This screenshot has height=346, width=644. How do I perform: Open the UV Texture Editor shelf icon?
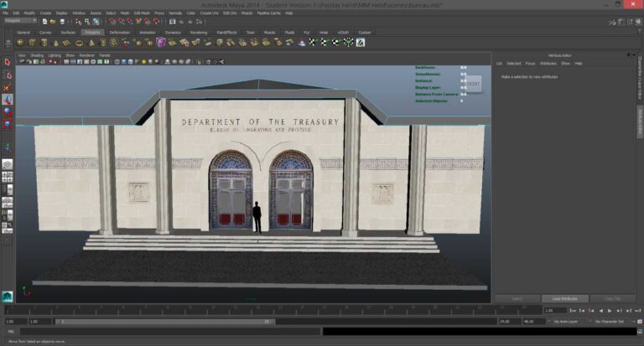click(x=361, y=42)
